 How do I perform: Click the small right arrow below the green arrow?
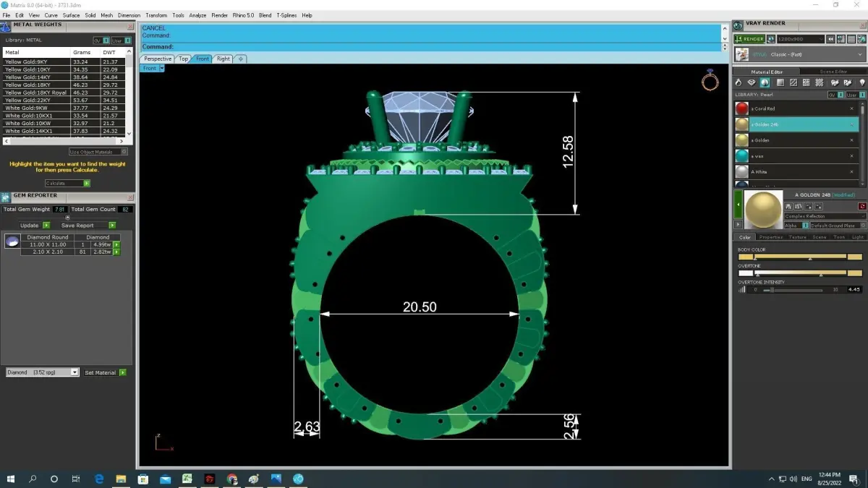click(x=739, y=224)
